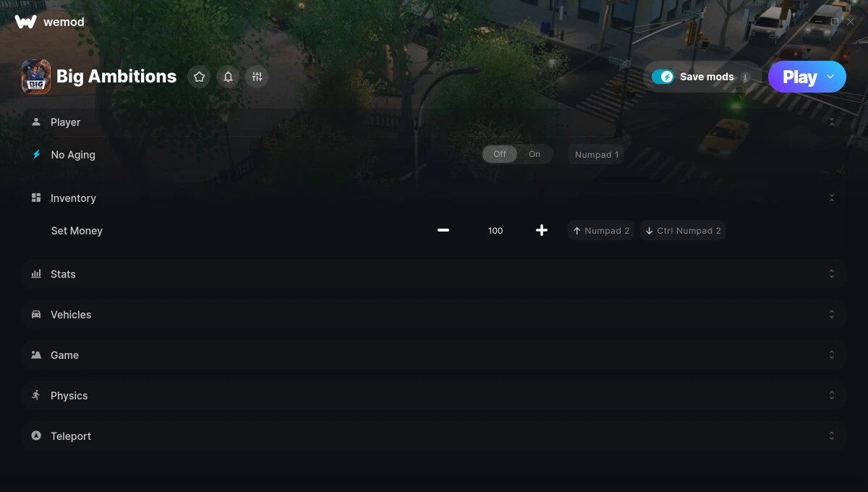This screenshot has height=492, width=868.
Task: Maximize the WeMod window
Action: [x=835, y=22]
